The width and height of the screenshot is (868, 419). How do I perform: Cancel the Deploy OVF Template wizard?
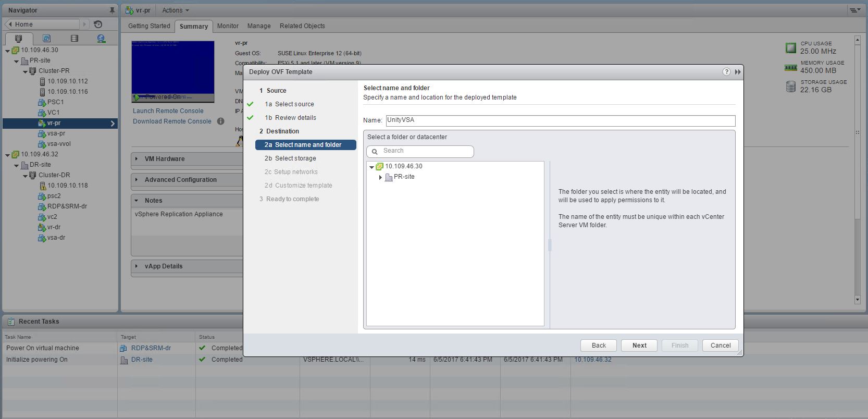(720, 346)
